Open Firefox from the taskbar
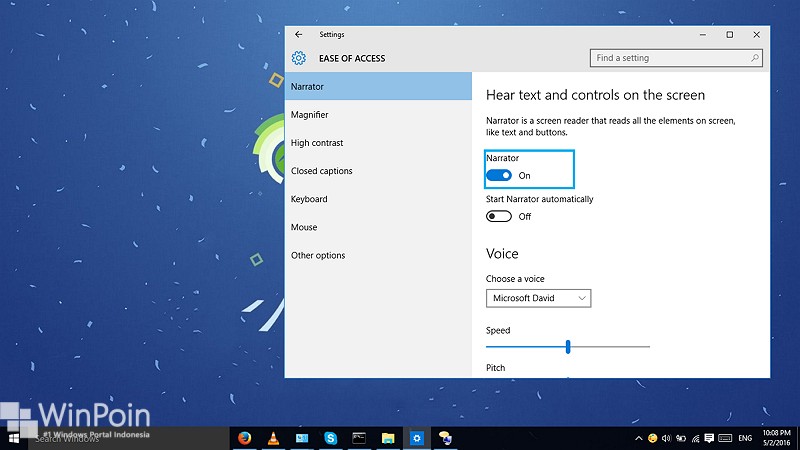 [x=244, y=438]
